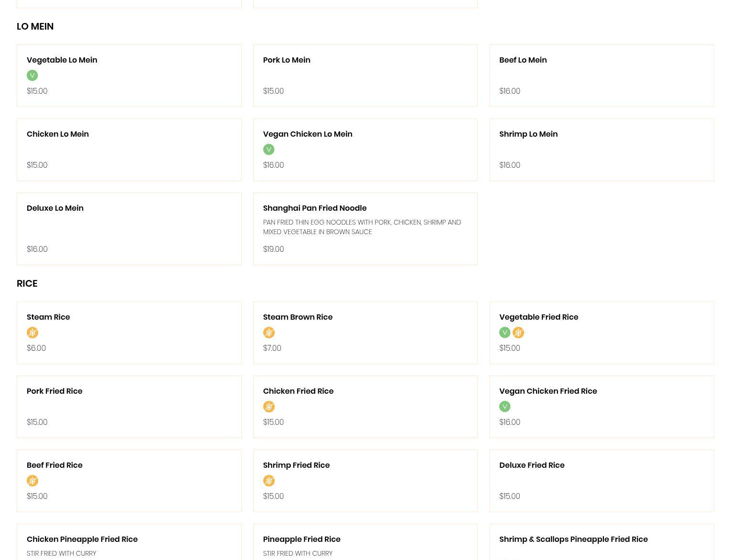Open Shanghai Pan Fried Noodle item
The image size is (731, 560).
pyautogui.click(x=314, y=208)
